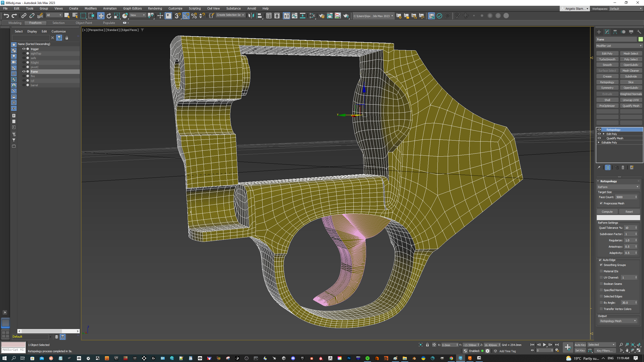Uncheck Preprocess Mesh option

click(x=601, y=203)
